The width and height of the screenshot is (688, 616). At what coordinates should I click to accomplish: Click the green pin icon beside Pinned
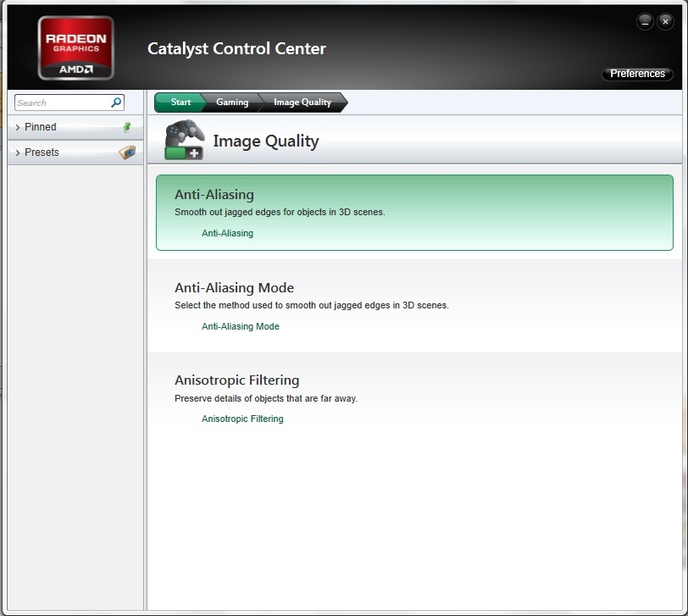tap(127, 127)
